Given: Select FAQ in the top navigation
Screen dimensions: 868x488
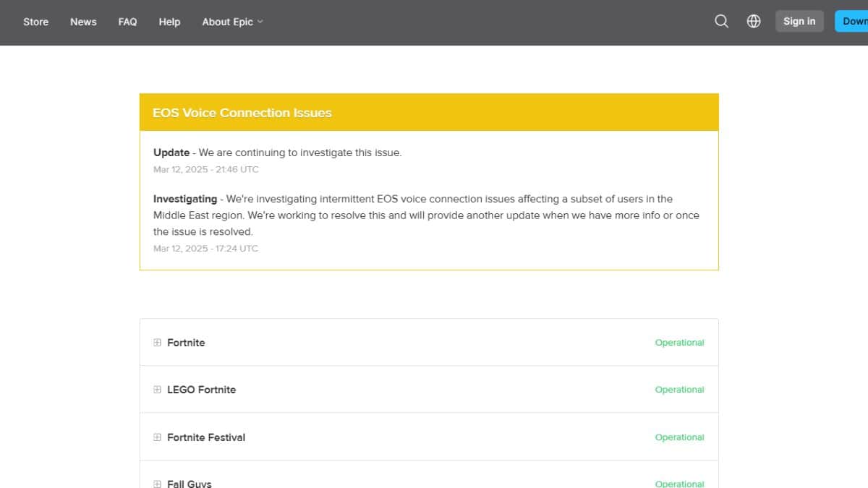Looking at the screenshot, I should pyautogui.click(x=127, y=22).
